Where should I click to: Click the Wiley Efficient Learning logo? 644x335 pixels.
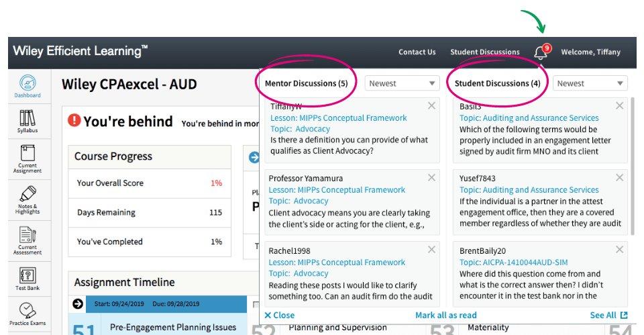click(80, 52)
